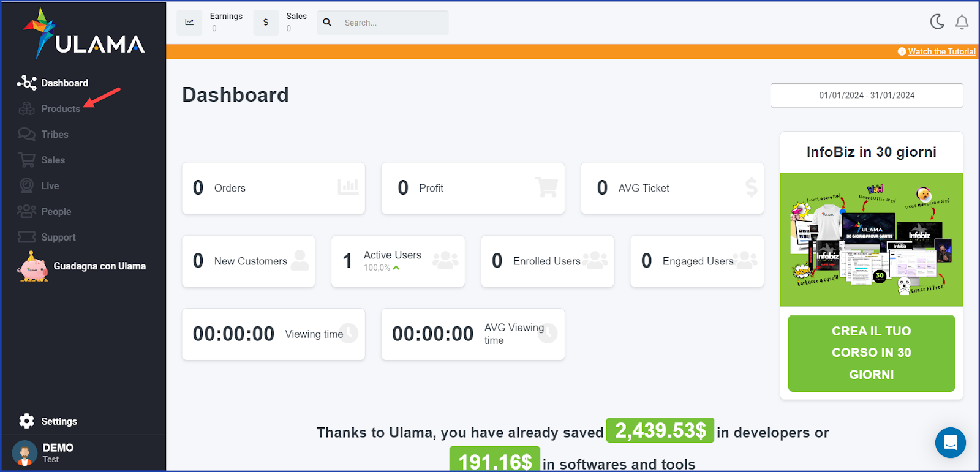Screen dimensions: 980x472
Task: Open the Live section
Action: (x=50, y=185)
